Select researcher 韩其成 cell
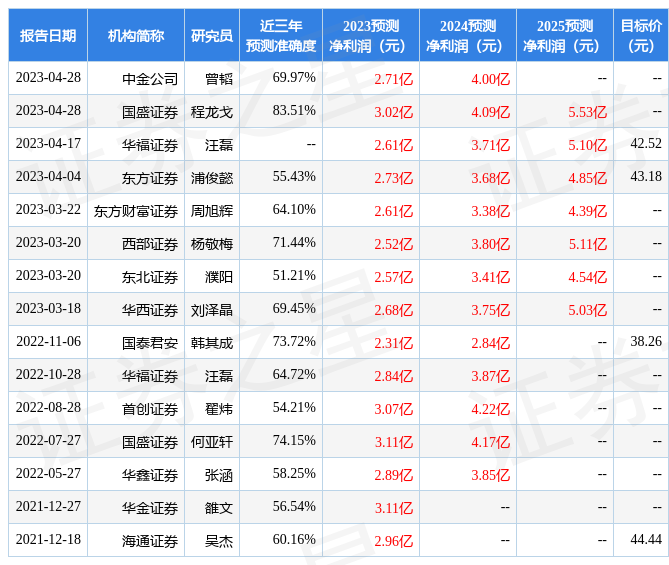 (x=212, y=343)
